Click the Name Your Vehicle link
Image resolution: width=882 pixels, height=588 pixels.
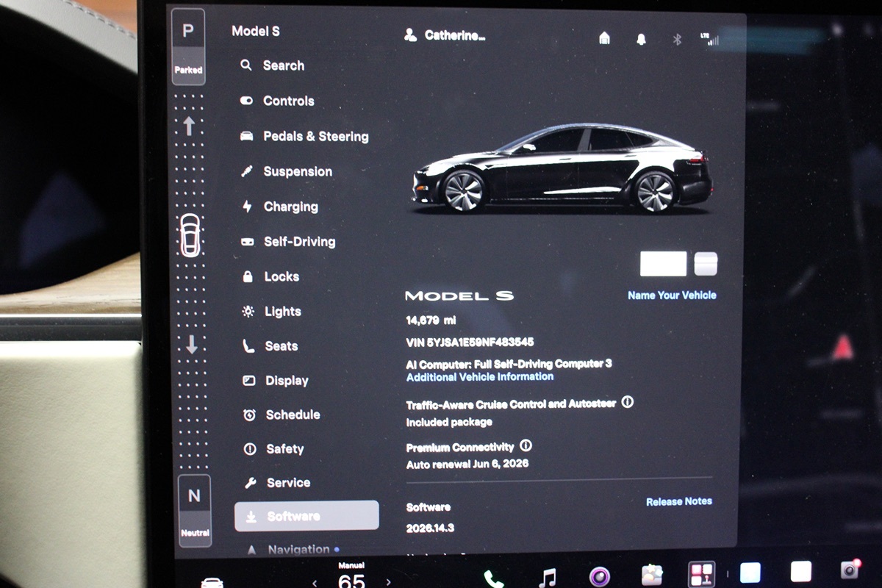pos(672,295)
